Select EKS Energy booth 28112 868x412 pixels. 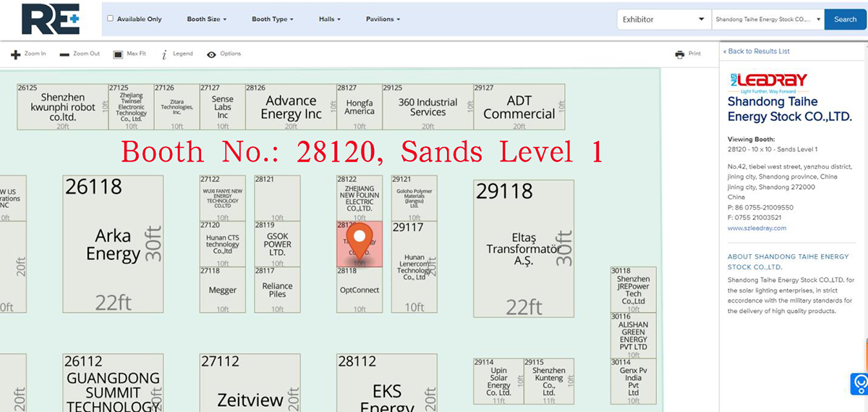click(387, 382)
